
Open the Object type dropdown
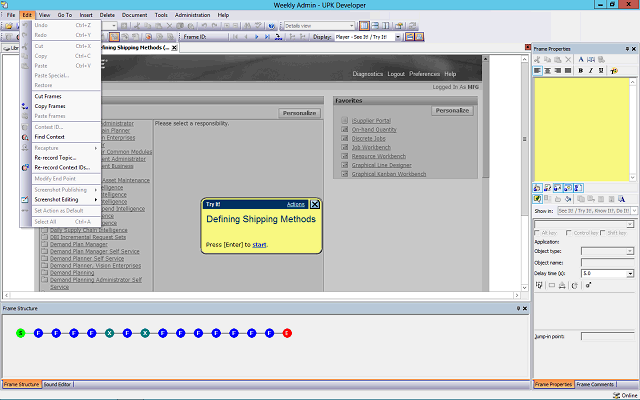coord(630,251)
